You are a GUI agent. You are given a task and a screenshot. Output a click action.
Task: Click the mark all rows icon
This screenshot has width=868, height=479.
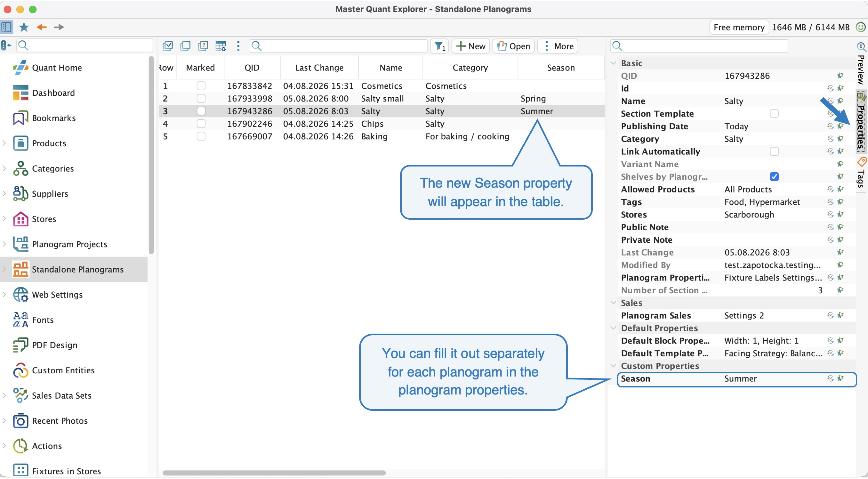(168, 46)
